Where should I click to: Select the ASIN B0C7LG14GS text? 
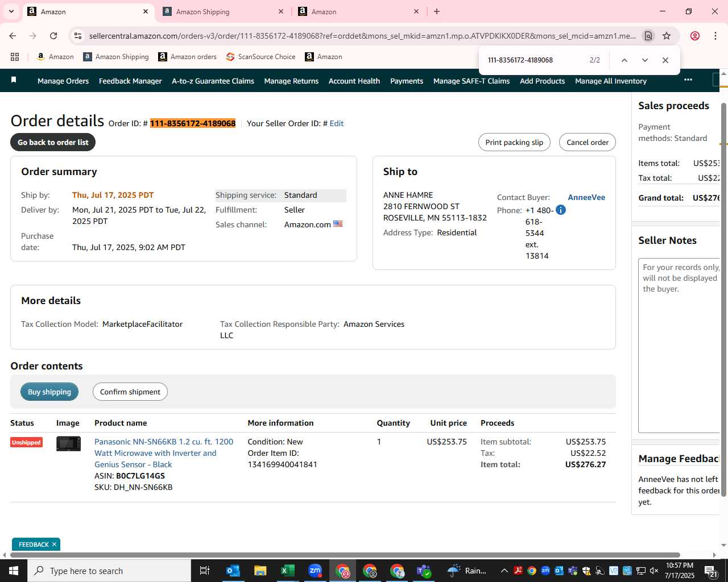(x=140, y=476)
